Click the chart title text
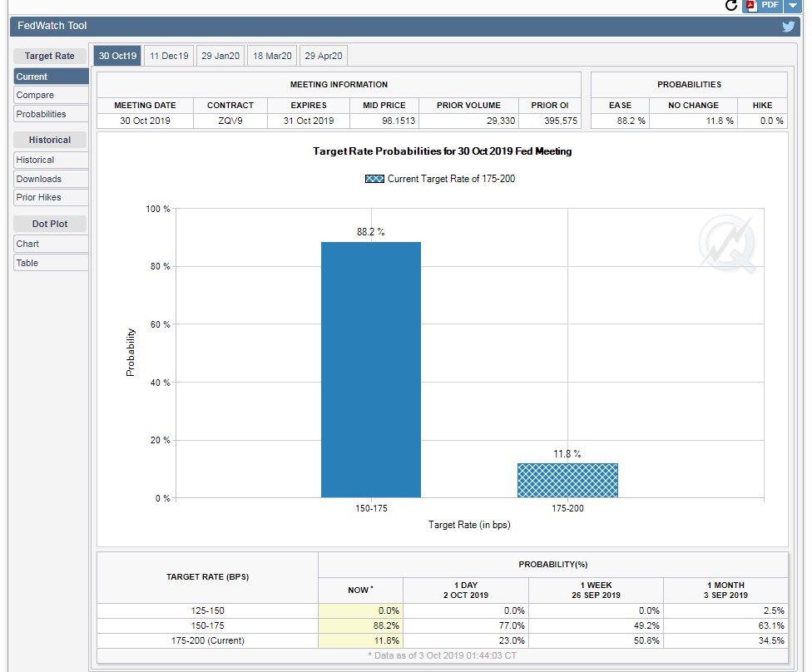 (443, 151)
